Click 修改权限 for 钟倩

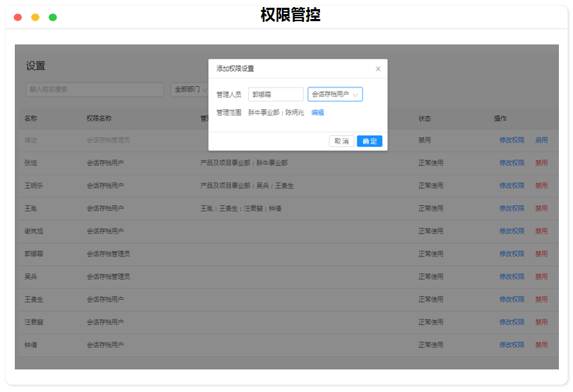coord(512,345)
